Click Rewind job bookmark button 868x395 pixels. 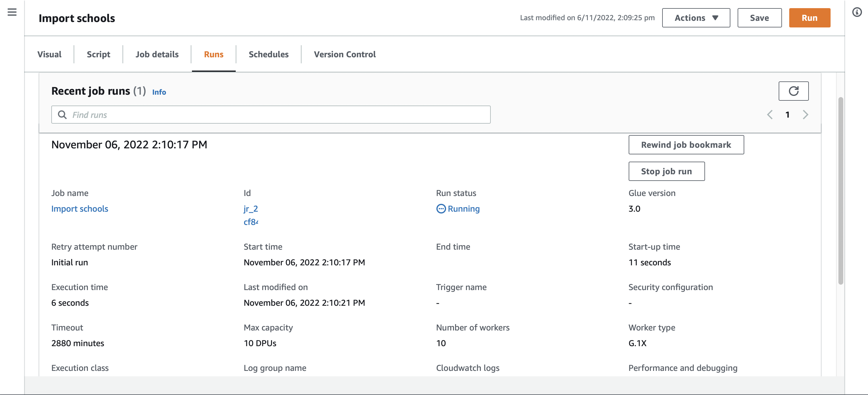[x=686, y=145]
